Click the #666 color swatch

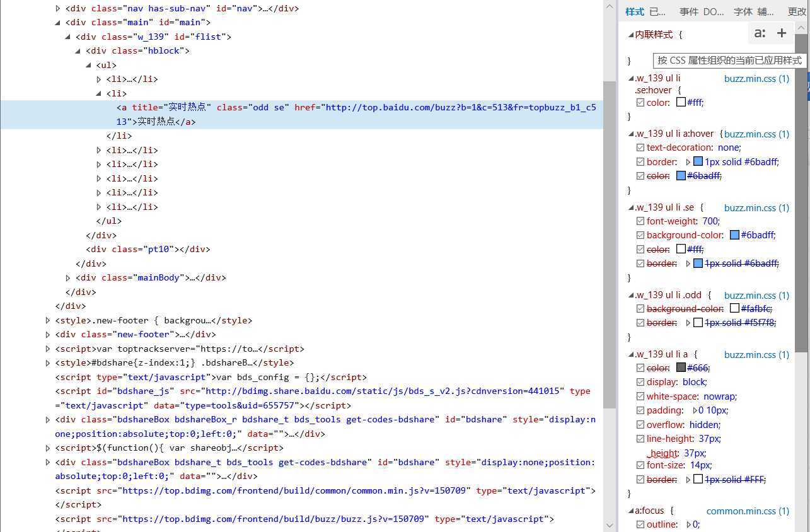coord(681,367)
